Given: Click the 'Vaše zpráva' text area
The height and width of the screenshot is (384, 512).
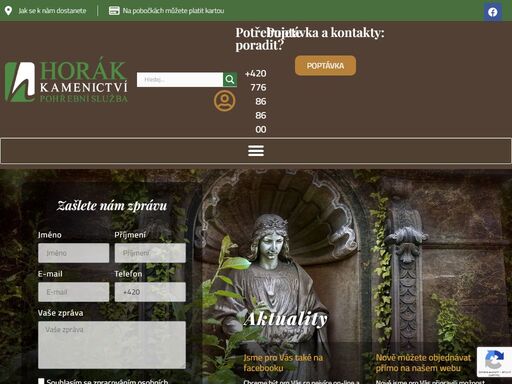Looking at the screenshot, I should point(112,345).
